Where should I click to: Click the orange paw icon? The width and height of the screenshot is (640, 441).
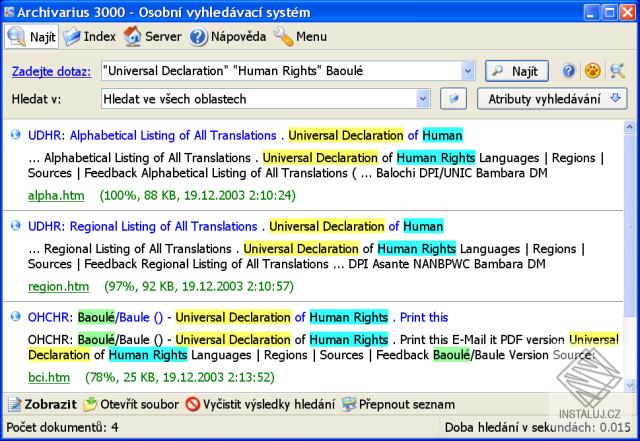tap(592, 71)
